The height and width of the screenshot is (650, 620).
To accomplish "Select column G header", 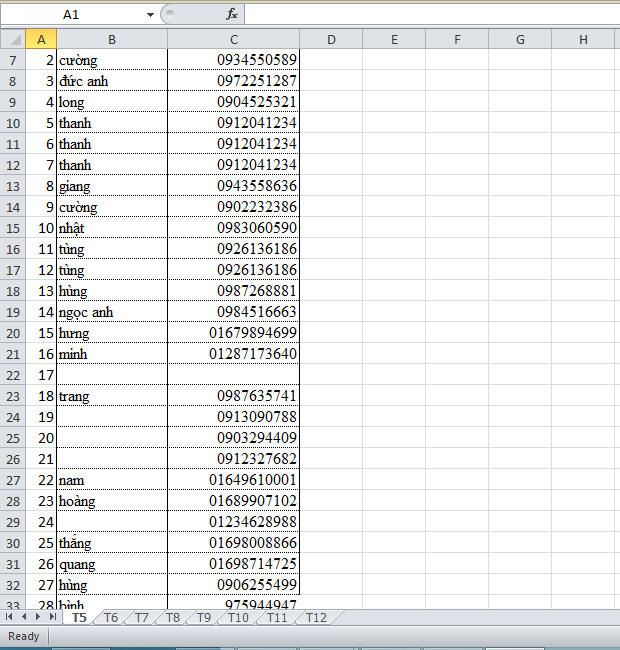I will coord(520,39).
